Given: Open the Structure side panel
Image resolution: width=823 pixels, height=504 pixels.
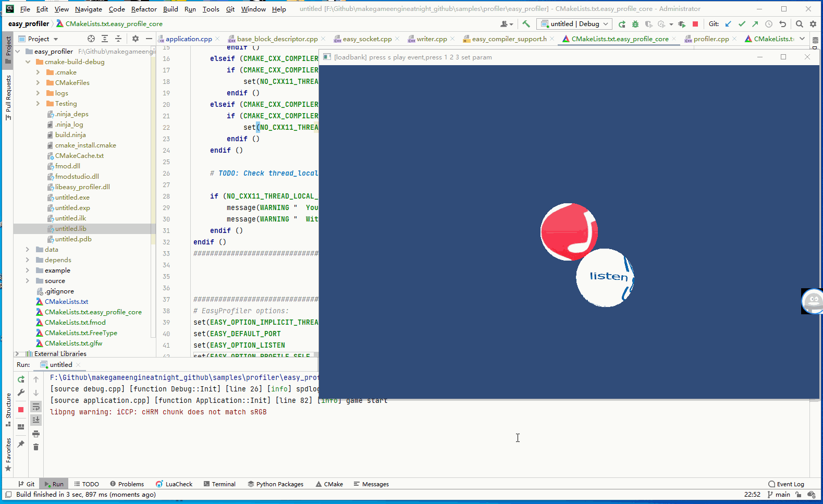Looking at the screenshot, I should pos(8,410).
